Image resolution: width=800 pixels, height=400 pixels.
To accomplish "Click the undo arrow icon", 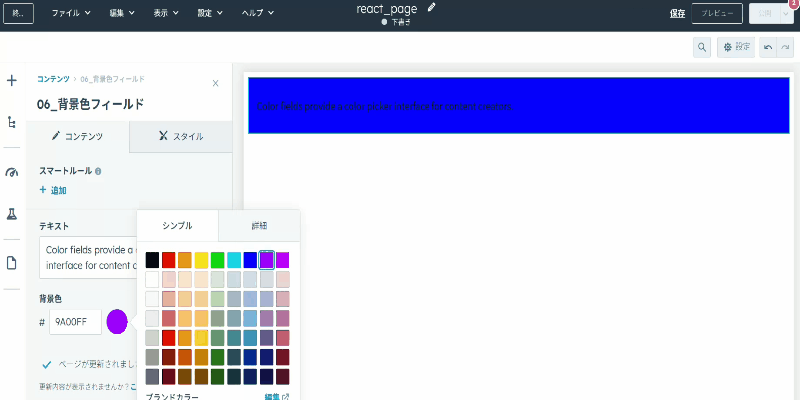I will point(768,47).
